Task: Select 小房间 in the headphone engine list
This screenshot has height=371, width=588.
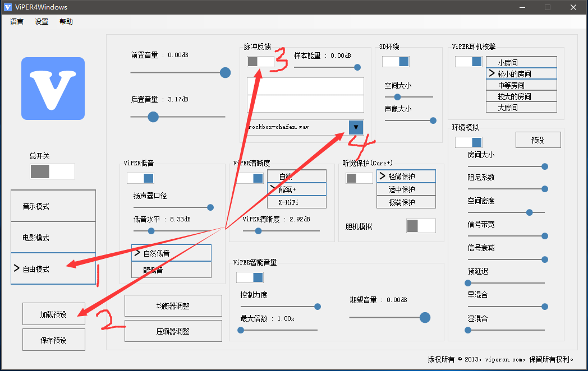Action: 521,62
